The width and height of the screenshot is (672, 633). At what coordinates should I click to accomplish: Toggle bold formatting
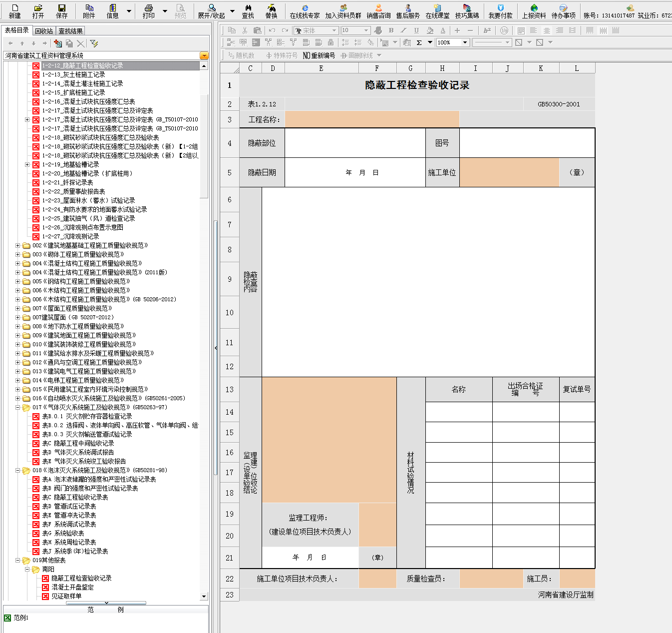tap(391, 30)
